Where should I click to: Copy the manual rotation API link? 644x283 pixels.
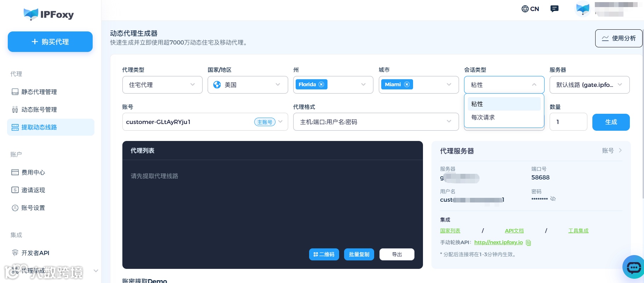point(528,243)
